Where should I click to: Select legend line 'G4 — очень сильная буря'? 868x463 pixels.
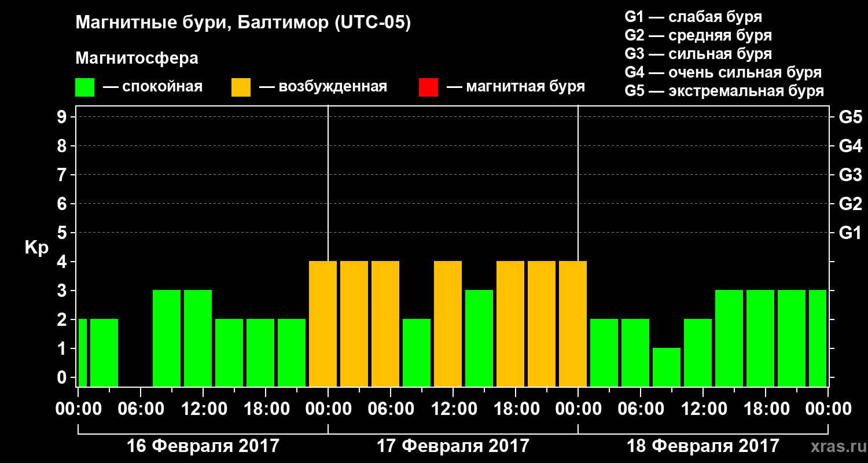(723, 72)
